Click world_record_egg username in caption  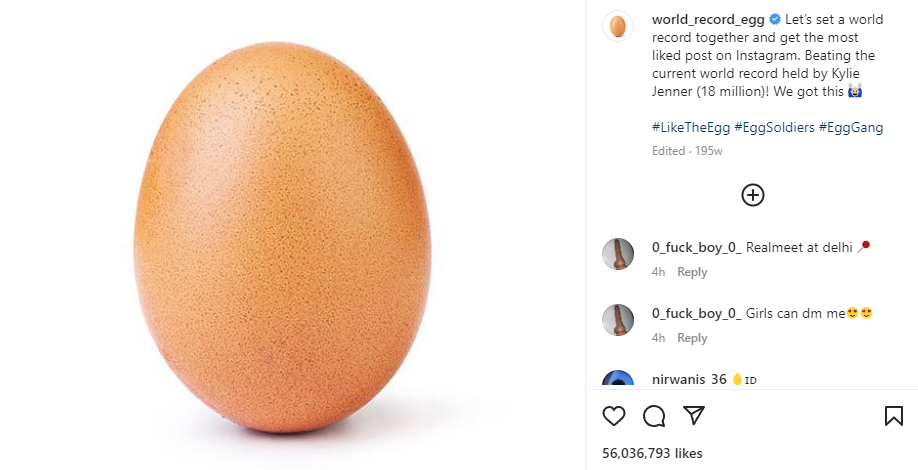(x=708, y=20)
